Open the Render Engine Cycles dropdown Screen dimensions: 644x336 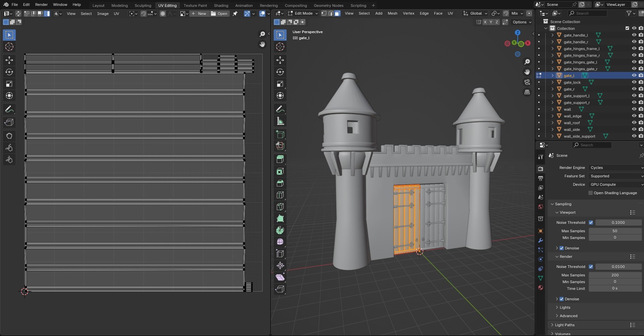[x=616, y=167]
